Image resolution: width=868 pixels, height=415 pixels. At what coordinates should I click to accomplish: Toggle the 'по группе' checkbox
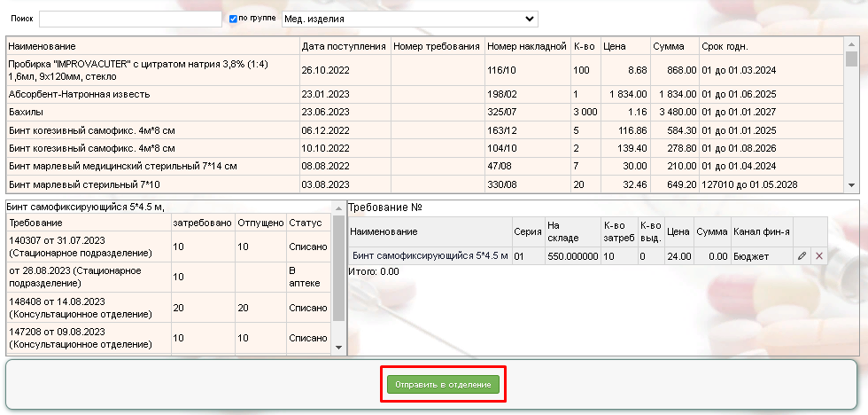pos(233,19)
